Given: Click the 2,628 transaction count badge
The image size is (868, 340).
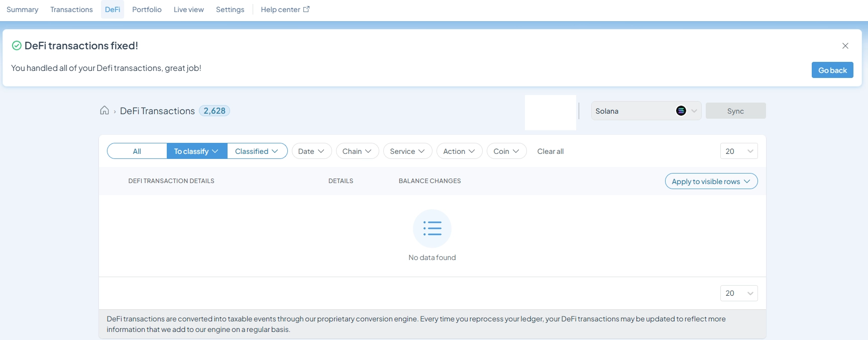Looking at the screenshot, I should 214,111.
